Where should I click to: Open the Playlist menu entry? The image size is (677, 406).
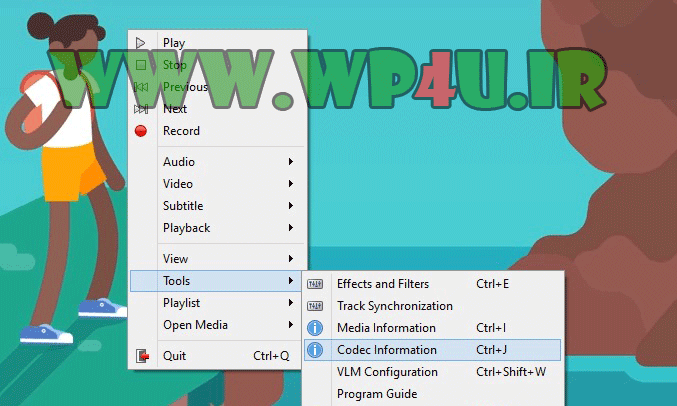(215, 303)
